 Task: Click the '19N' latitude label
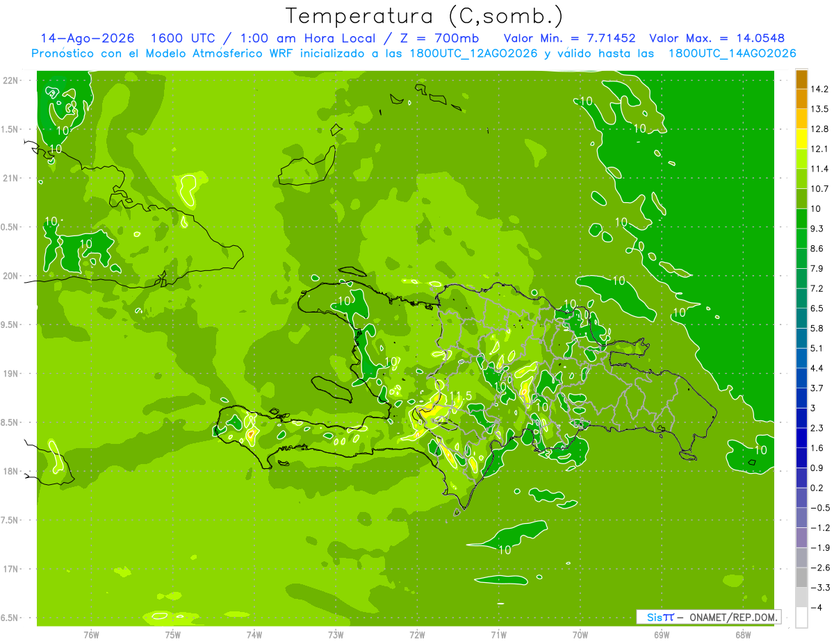click(10, 374)
